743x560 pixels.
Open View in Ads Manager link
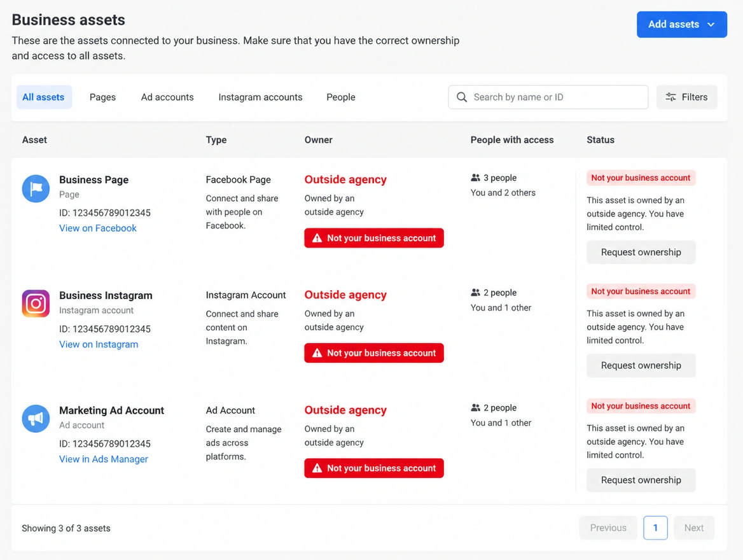(x=103, y=459)
